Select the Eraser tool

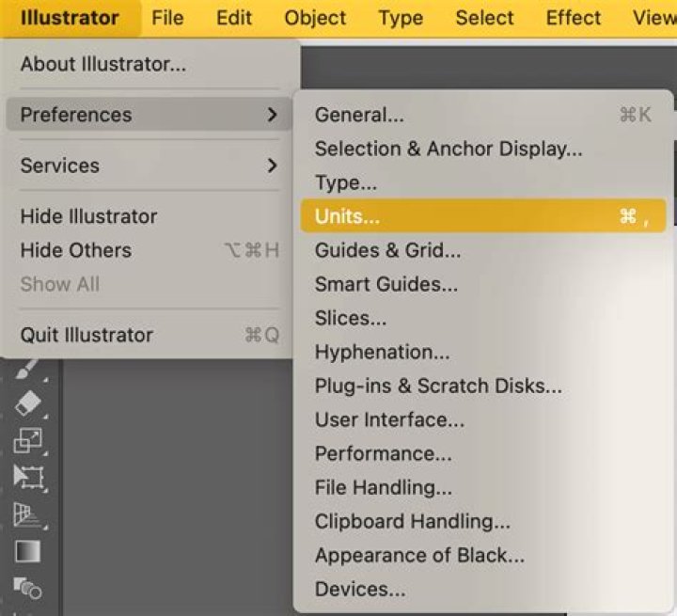(27, 403)
